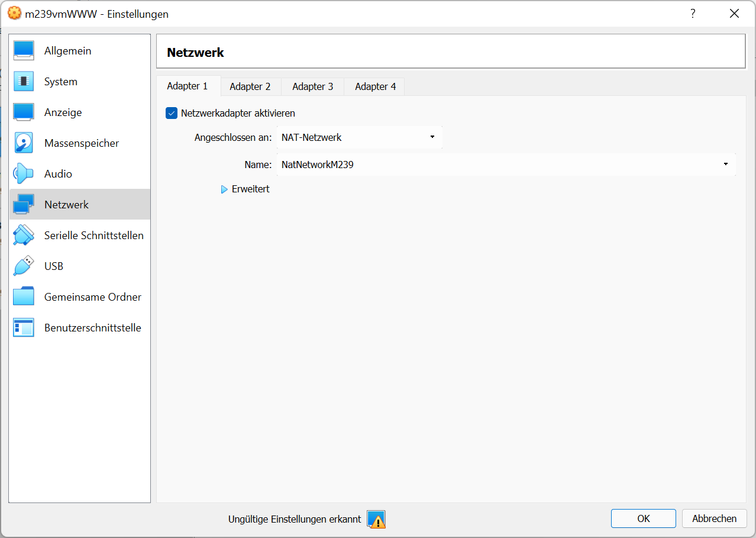The width and height of the screenshot is (756, 538).
Task: Click the Allgemein monitor icon in sidebar
Action: click(24, 51)
